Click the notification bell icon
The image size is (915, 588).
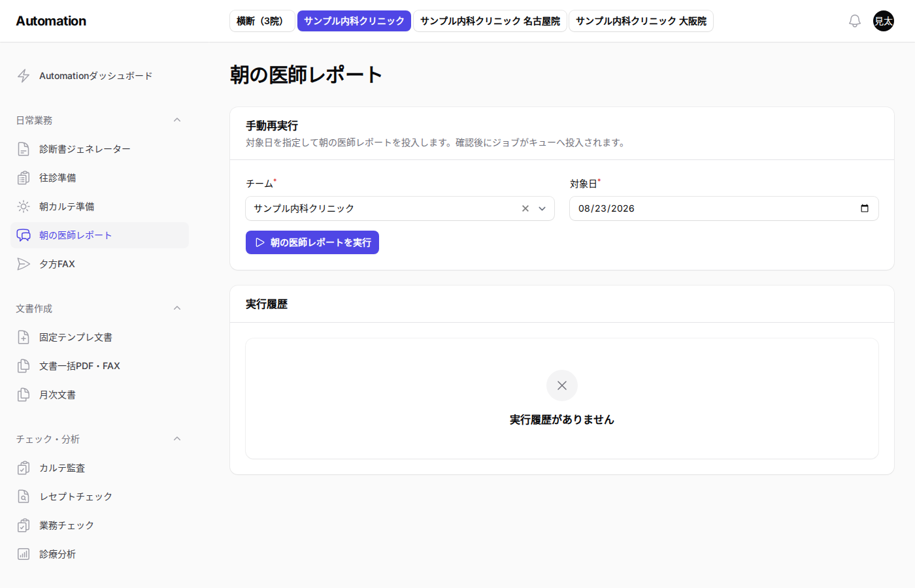854,21
